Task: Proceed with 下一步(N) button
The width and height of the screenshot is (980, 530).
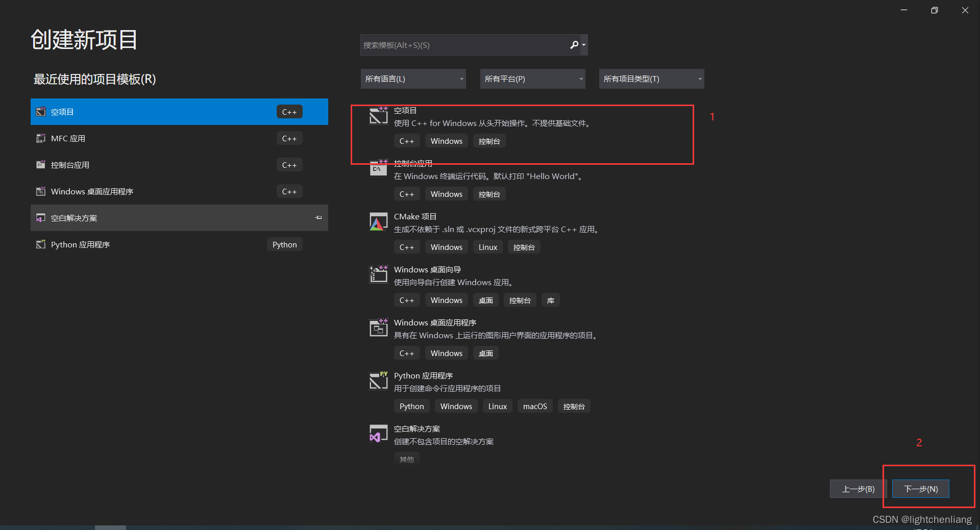Action: point(921,489)
